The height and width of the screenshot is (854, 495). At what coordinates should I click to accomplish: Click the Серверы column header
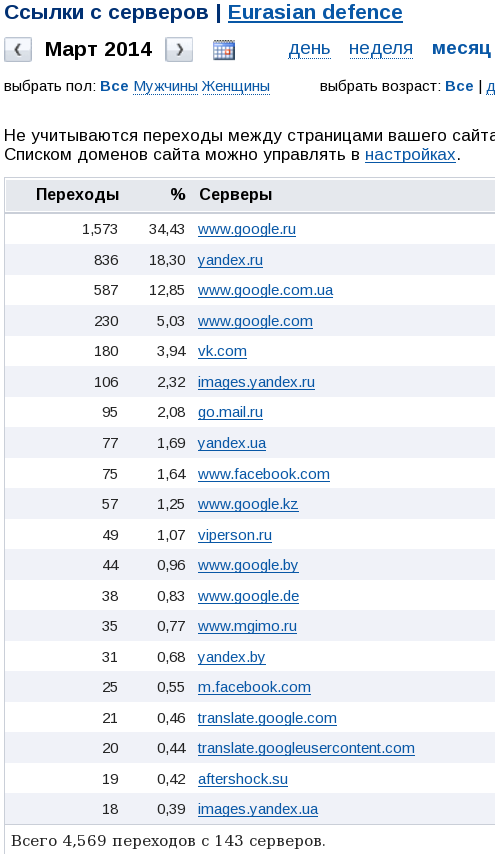236,194
